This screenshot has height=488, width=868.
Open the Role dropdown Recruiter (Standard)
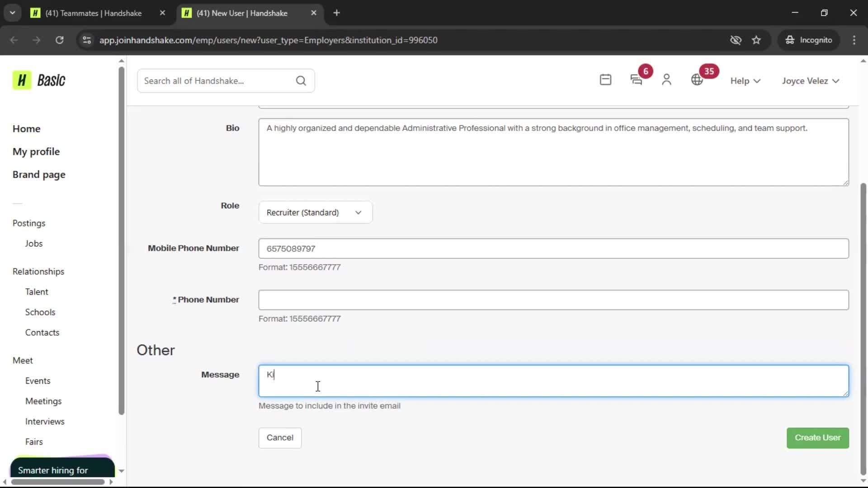[x=315, y=212]
